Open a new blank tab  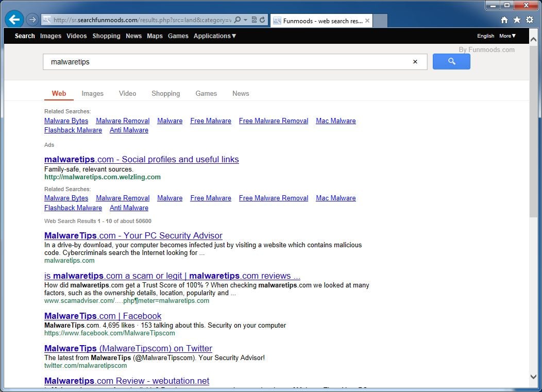point(380,21)
